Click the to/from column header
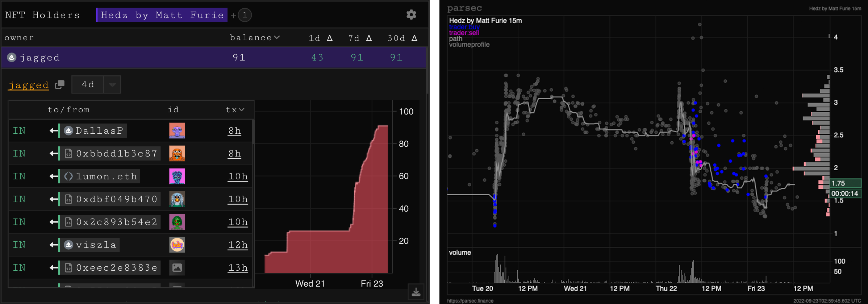Viewport: 868px width, 304px height. click(x=69, y=110)
